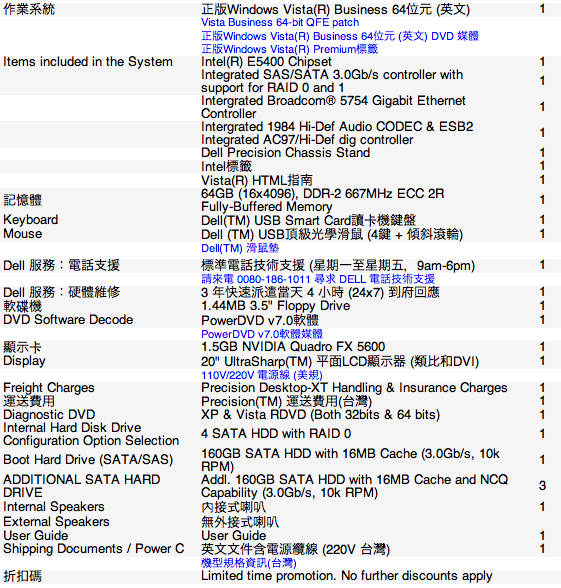Select the 軟碟機 row label

[x=22, y=306]
